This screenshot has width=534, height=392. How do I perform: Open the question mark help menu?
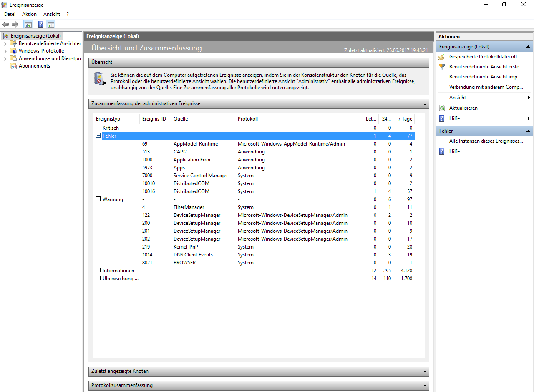68,14
